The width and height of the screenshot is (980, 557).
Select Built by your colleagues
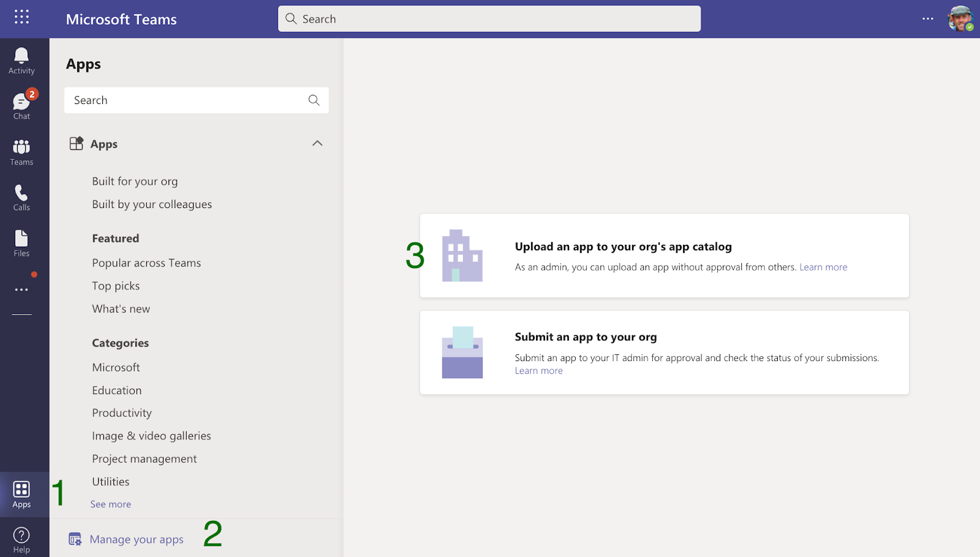152,204
